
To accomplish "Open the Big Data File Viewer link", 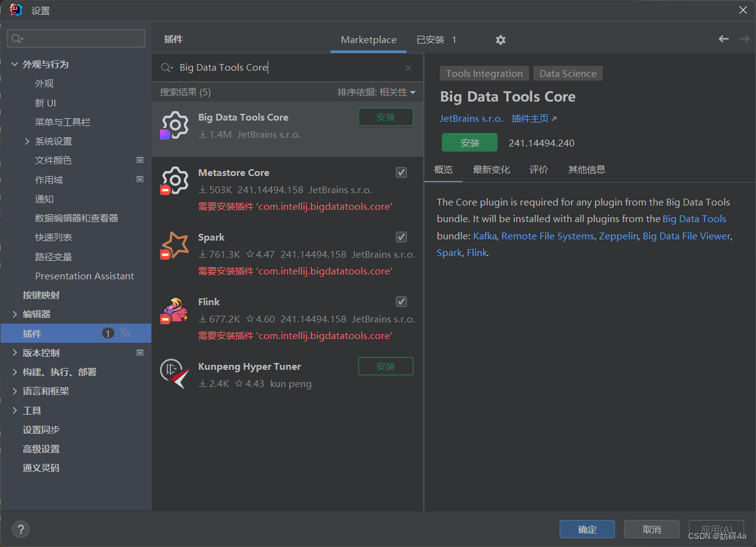I will 686,236.
